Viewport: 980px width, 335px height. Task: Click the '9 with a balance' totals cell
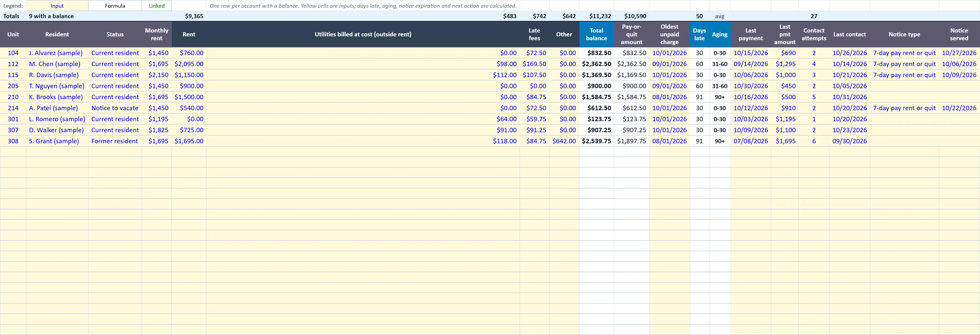tap(57, 16)
